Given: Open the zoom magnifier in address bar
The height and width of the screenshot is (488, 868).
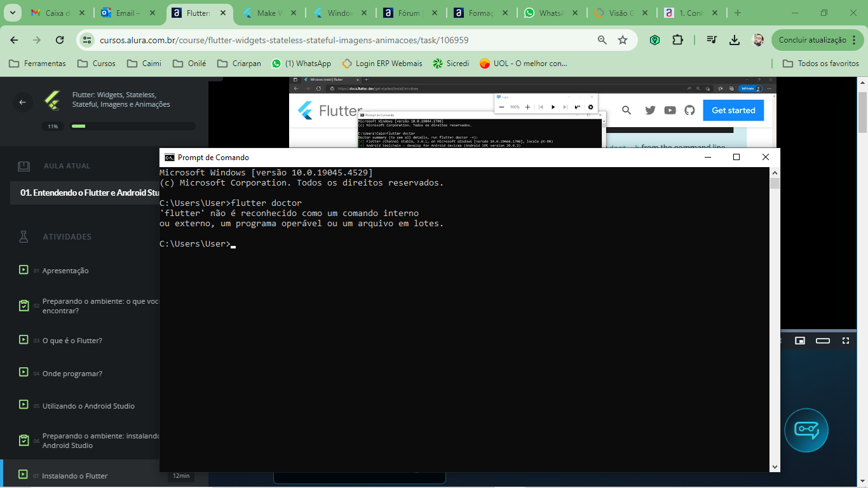Looking at the screenshot, I should pos(602,40).
